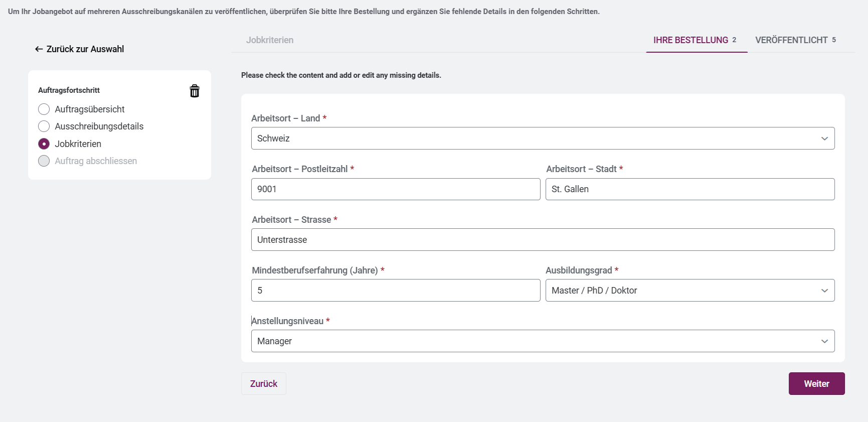Click the chevron arrow of the Land select

[x=824, y=138]
